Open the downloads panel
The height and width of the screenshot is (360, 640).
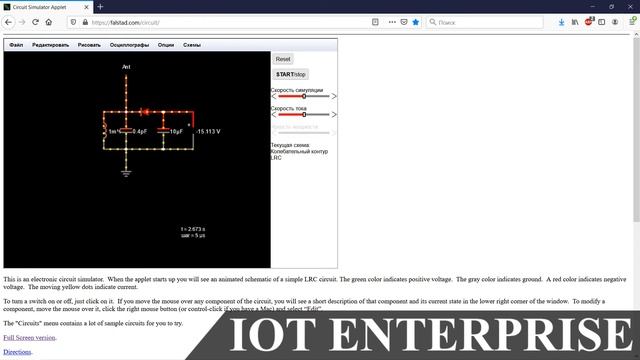[x=562, y=22]
